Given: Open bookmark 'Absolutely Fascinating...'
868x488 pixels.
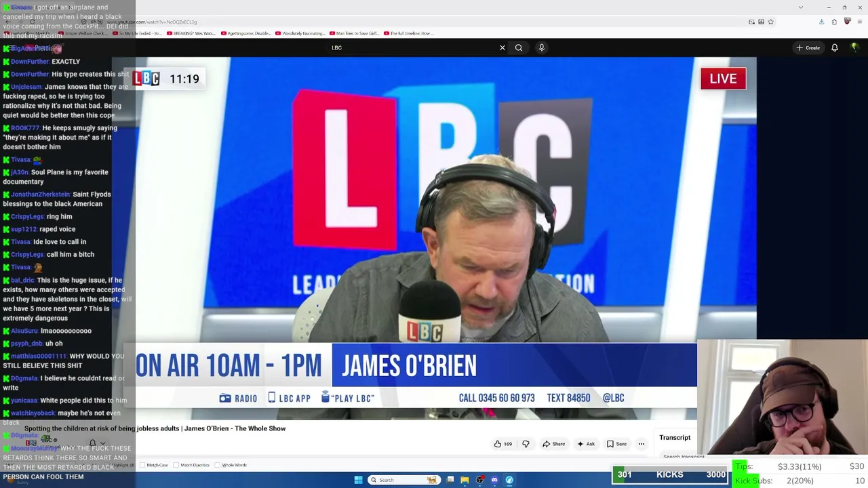Looking at the screenshot, I should pyautogui.click(x=300, y=33).
